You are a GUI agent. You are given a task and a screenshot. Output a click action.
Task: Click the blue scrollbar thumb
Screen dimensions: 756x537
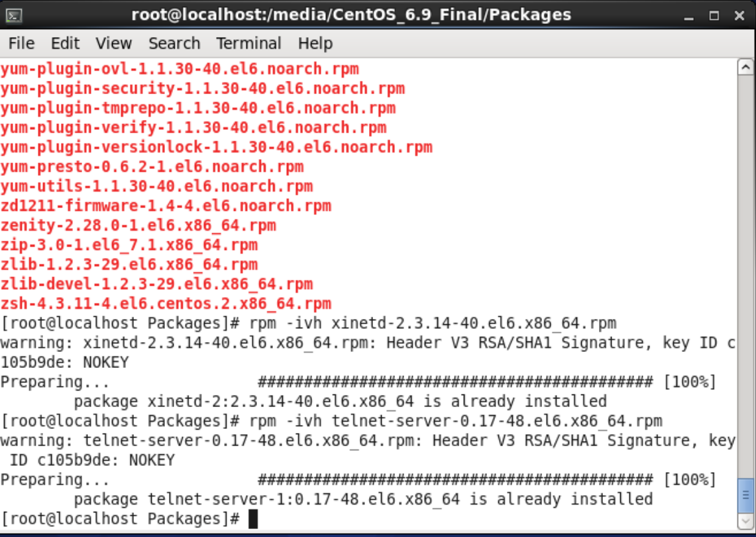pos(745,495)
